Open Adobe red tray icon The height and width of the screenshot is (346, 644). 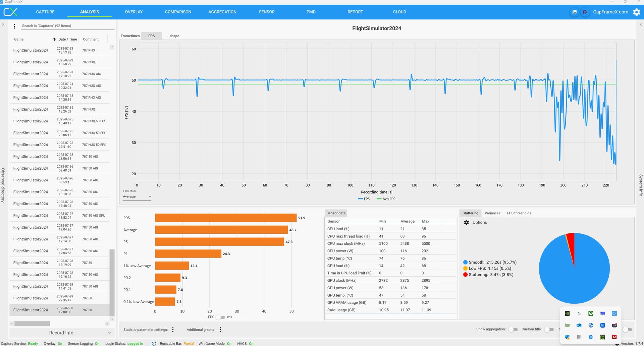pyautogui.click(x=614, y=337)
